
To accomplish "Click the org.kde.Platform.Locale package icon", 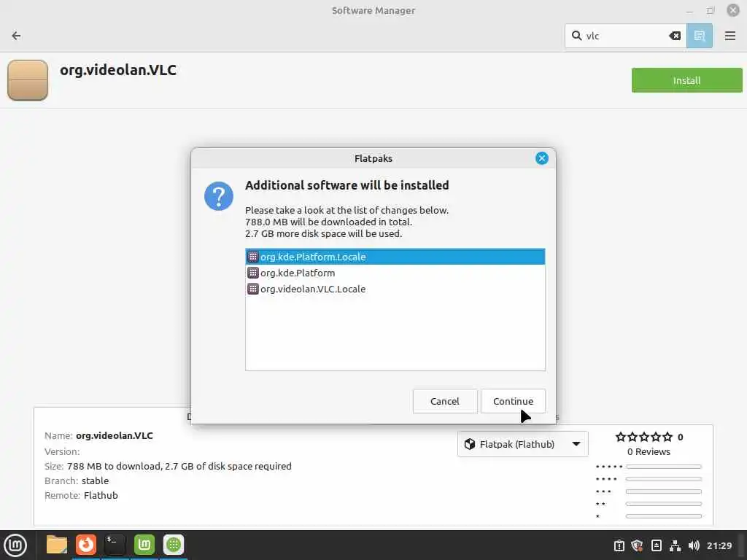I will (x=253, y=257).
